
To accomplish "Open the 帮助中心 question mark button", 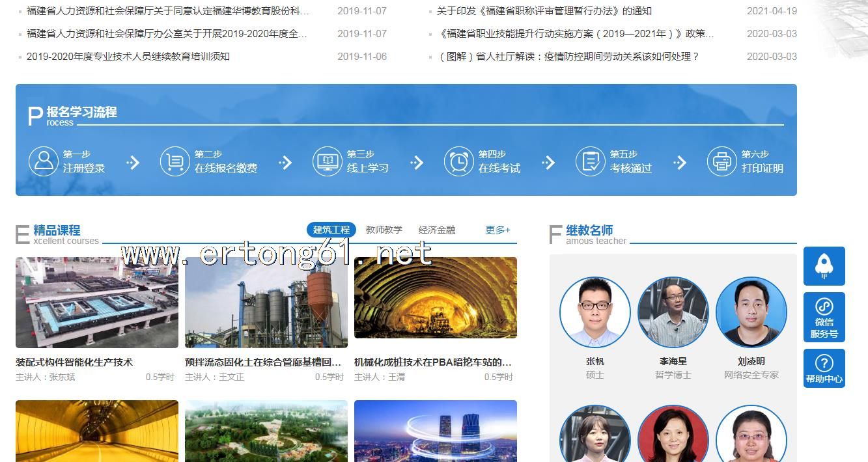I will pos(824,368).
